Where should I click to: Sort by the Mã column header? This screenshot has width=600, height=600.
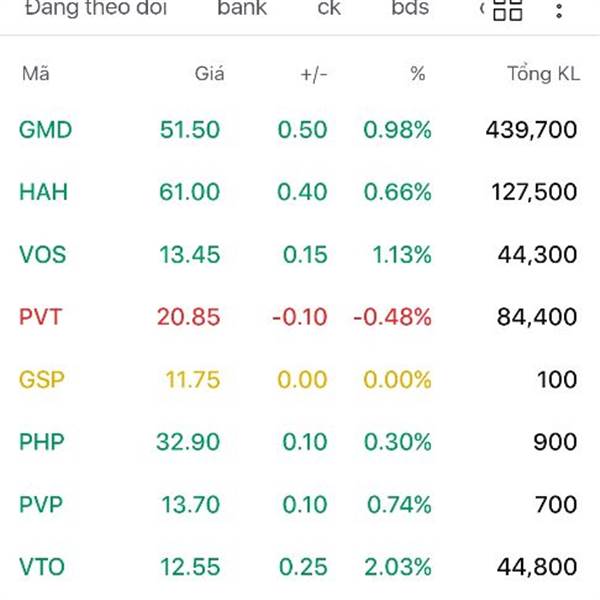36,73
